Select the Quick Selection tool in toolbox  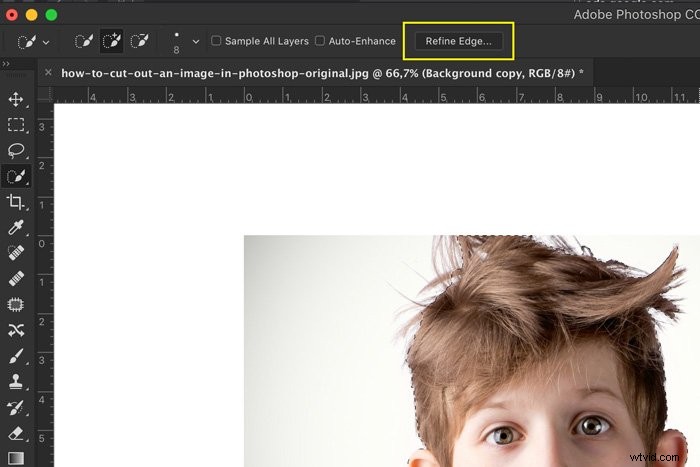click(x=16, y=176)
